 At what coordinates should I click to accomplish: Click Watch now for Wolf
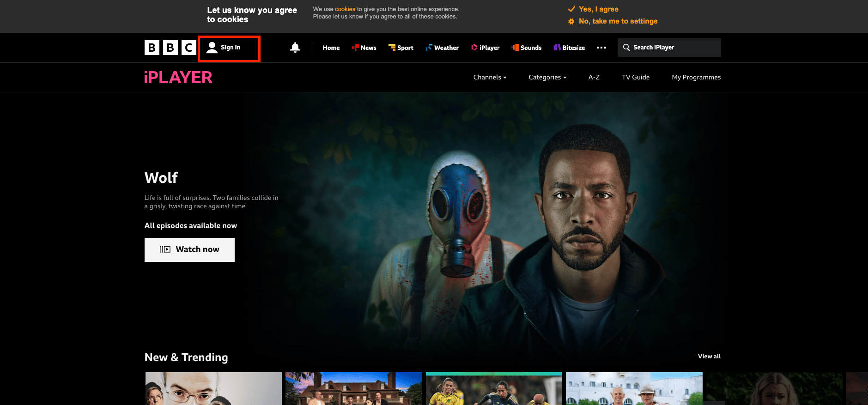point(189,250)
